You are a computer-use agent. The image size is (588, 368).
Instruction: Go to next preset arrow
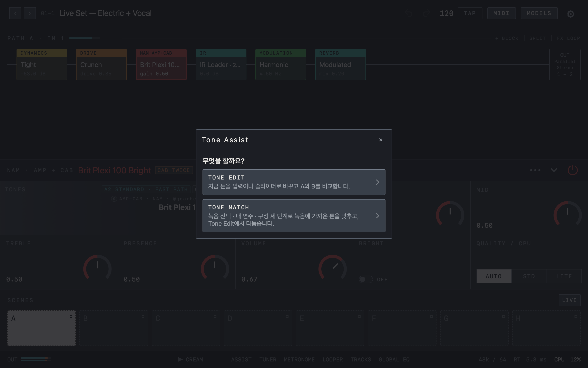(x=30, y=13)
